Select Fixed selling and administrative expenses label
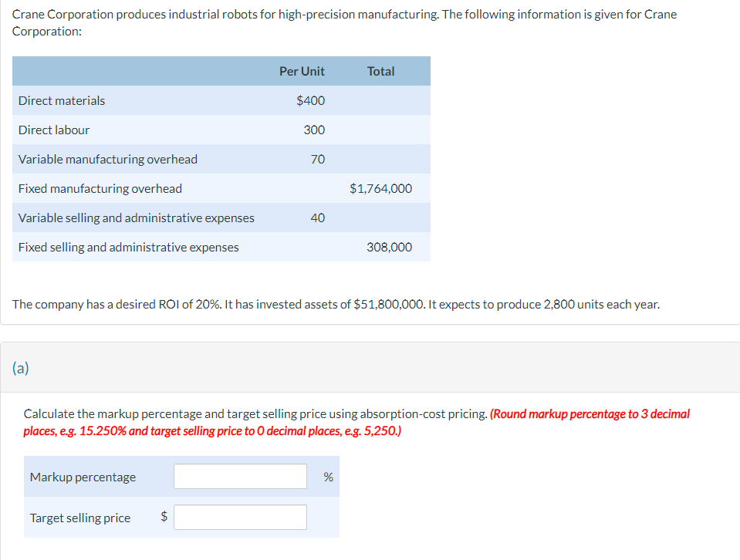This screenshot has width=740, height=560. tap(128, 247)
